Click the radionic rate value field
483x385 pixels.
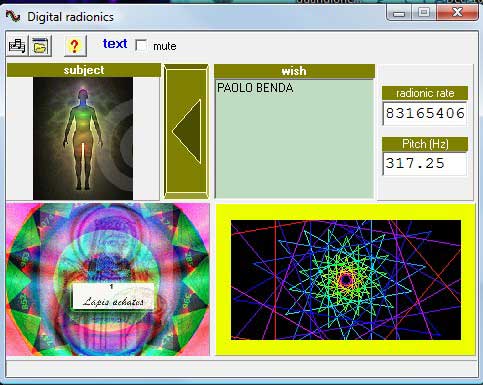coord(425,113)
